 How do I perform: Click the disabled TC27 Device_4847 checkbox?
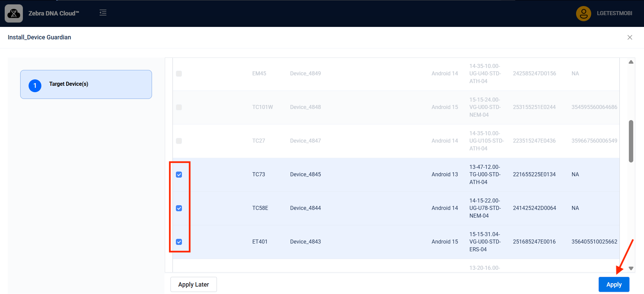coord(179,141)
